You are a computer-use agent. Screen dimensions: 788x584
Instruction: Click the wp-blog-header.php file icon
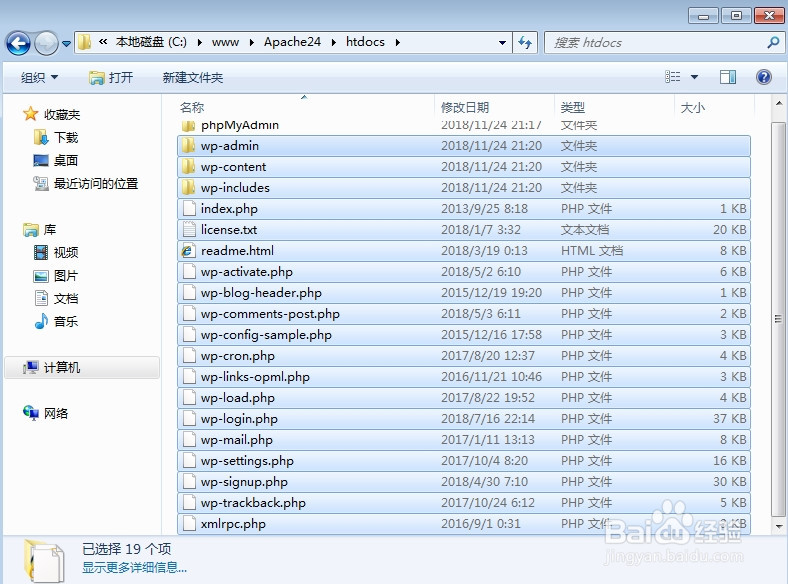[189, 293]
